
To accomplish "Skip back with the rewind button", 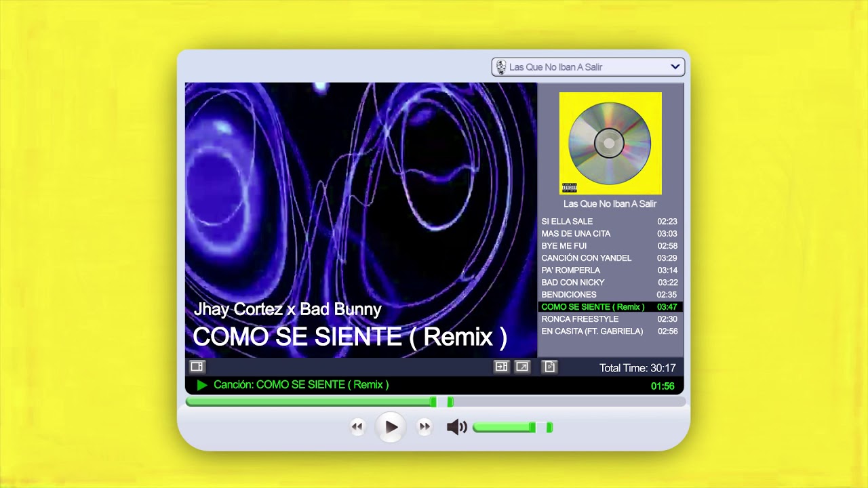I will [x=357, y=427].
